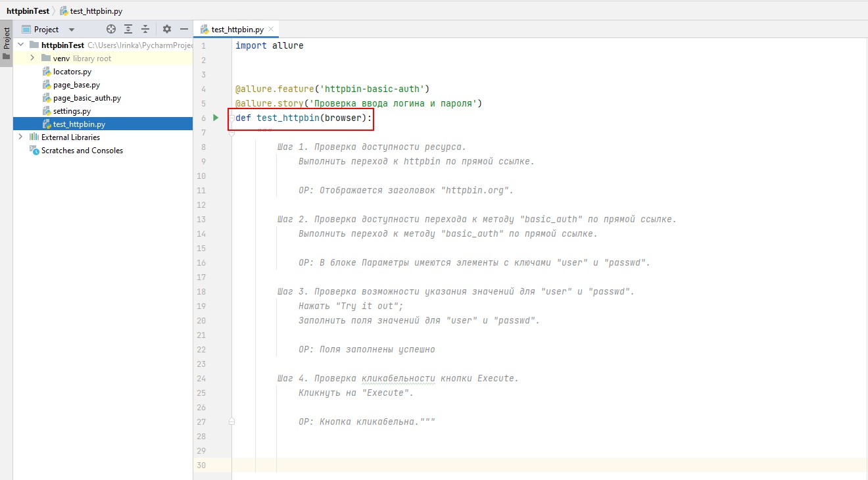Fold the test_httpbin function at line 6
The width and height of the screenshot is (868, 480).
point(231,118)
